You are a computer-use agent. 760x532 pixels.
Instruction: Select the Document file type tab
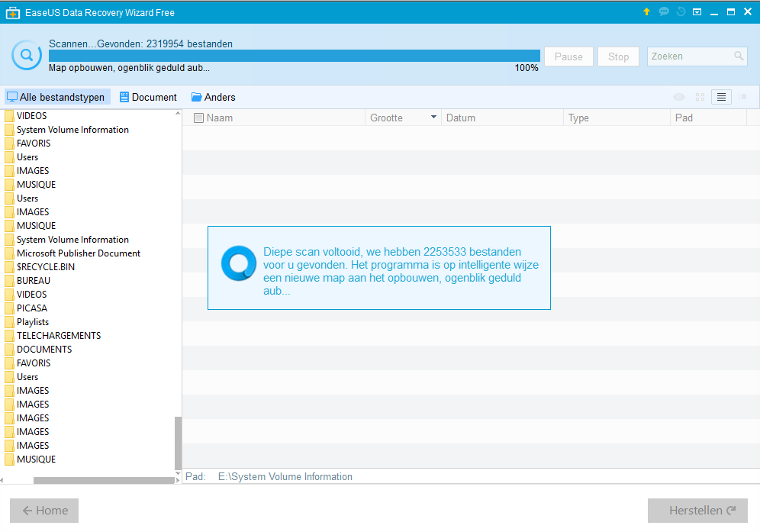[x=148, y=97]
